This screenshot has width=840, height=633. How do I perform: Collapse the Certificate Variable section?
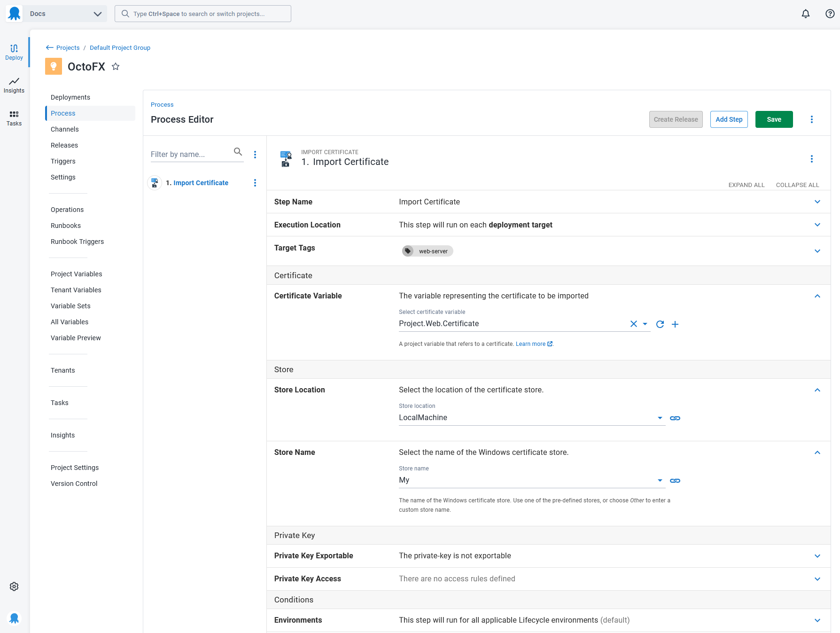click(817, 296)
